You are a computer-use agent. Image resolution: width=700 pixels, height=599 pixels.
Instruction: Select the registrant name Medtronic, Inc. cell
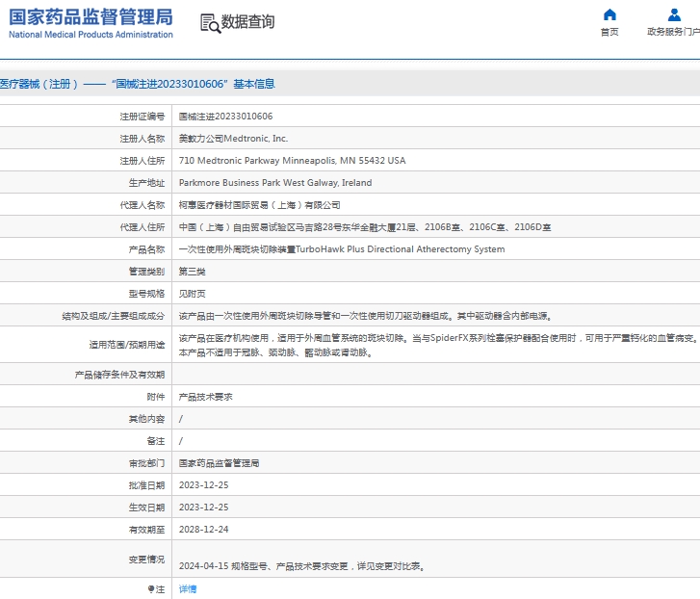click(233, 139)
